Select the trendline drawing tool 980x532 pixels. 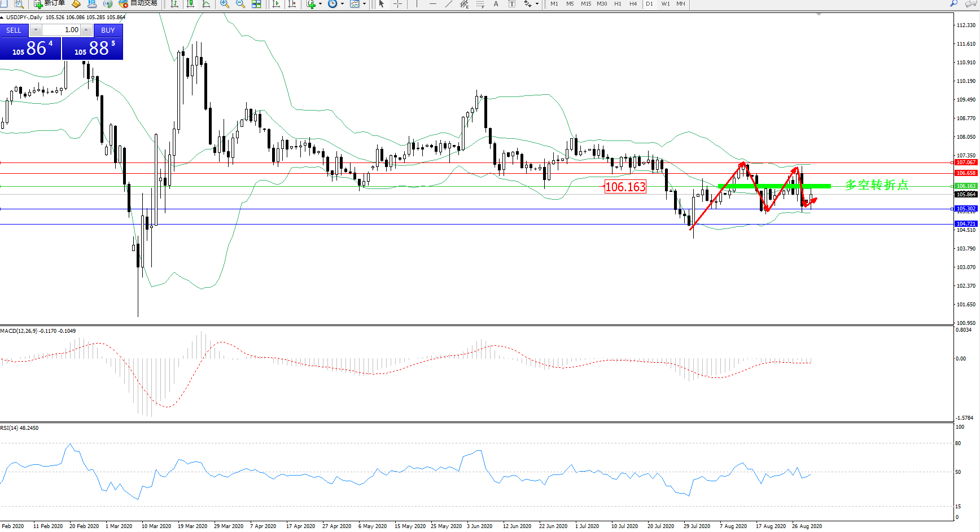pyautogui.click(x=449, y=4)
